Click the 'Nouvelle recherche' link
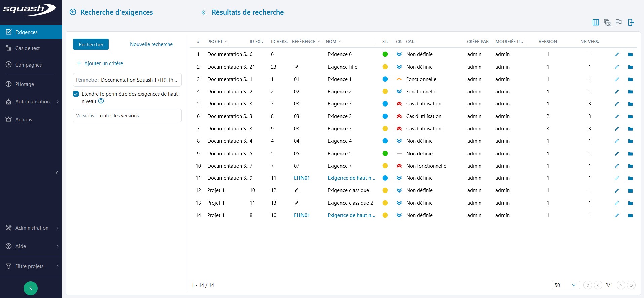Screen dimensions: 644x298 [151, 44]
